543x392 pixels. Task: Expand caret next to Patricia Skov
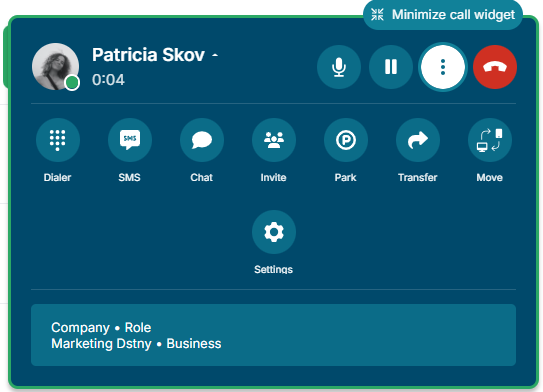pyautogui.click(x=215, y=55)
